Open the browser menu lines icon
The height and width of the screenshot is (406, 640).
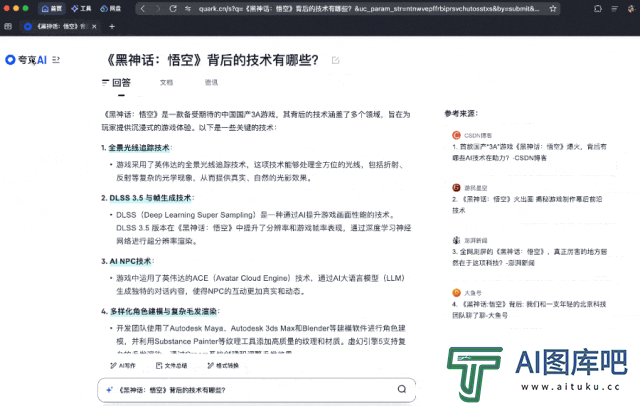click(614, 9)
